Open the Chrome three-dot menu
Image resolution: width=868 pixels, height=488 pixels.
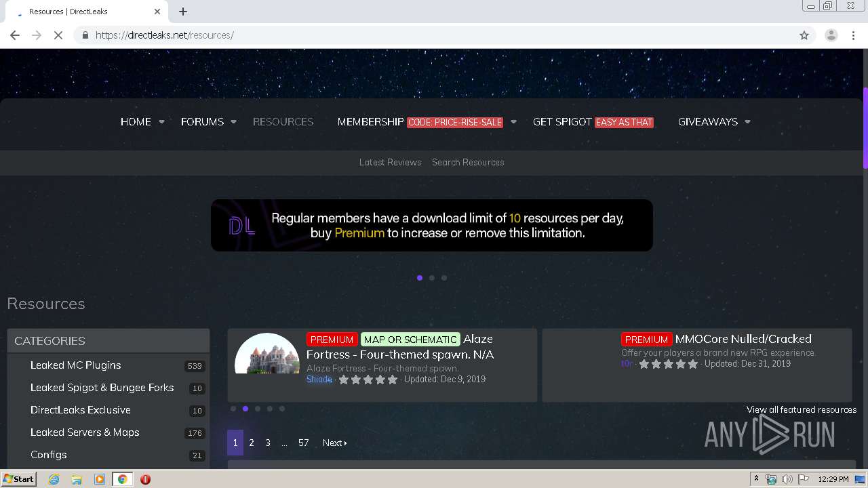[854, 35]
